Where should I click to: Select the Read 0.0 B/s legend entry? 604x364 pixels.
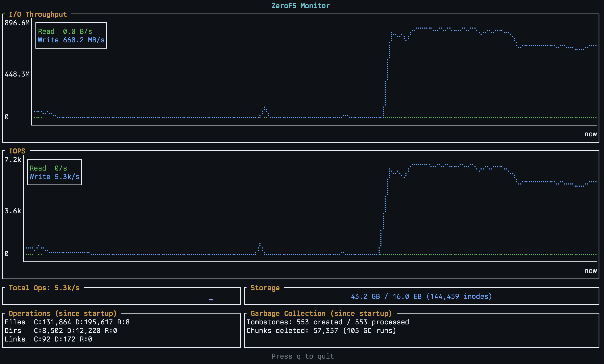(x=65, y=31)
